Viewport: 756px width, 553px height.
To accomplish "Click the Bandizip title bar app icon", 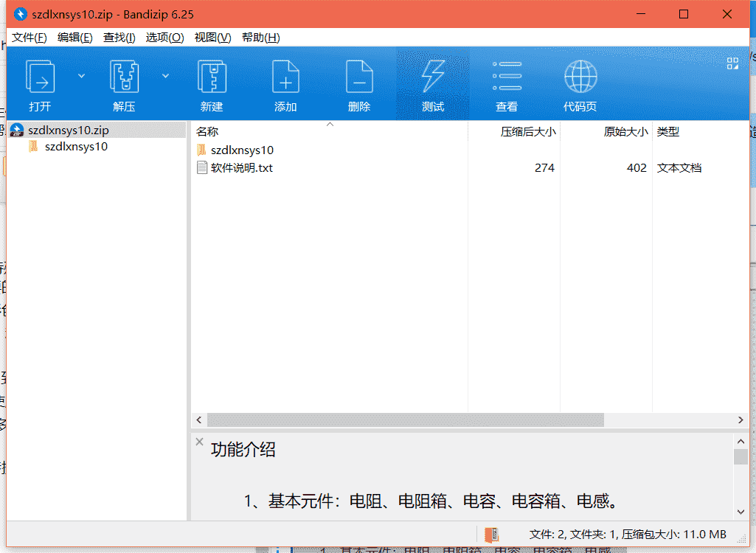I will tap(20, 14).
